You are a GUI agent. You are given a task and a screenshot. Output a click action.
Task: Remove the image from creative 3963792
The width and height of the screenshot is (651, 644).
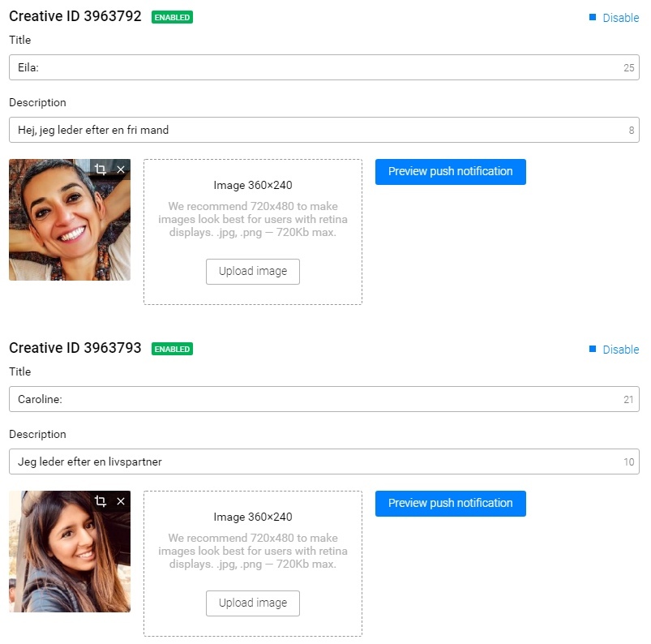pos(121,170)
